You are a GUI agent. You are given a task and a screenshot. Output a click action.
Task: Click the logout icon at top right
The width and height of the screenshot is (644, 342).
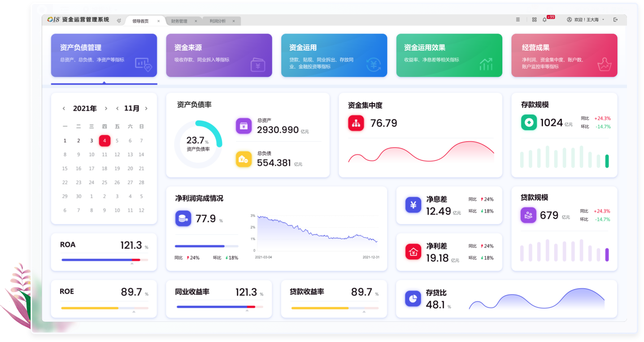615,20
